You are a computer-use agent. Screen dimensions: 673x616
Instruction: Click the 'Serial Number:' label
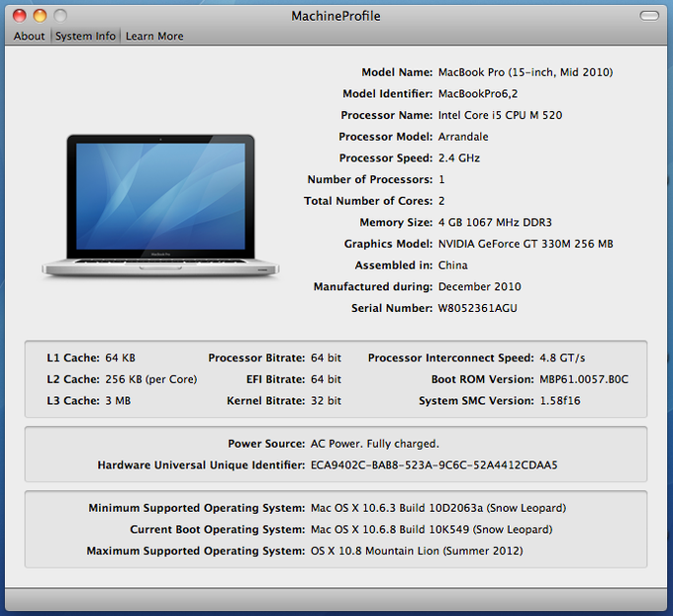click(x=392, y=308)
